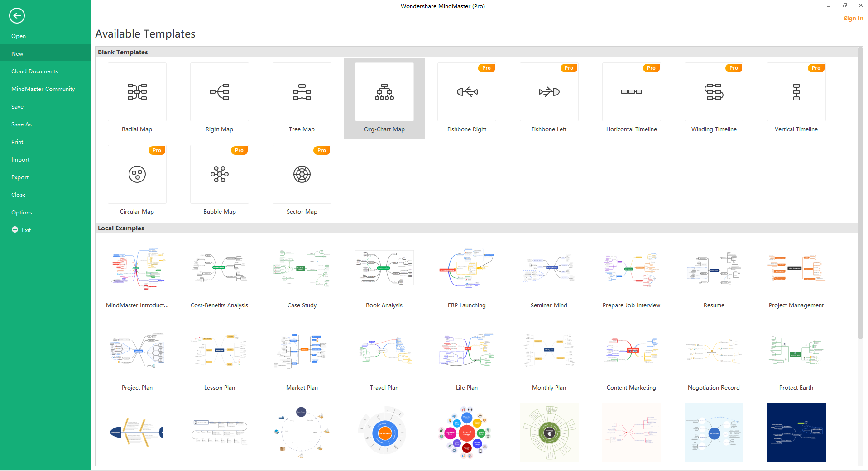Open the Monthly Plan example
Screen dimensions: 868x471
click(x=549, y=350)
